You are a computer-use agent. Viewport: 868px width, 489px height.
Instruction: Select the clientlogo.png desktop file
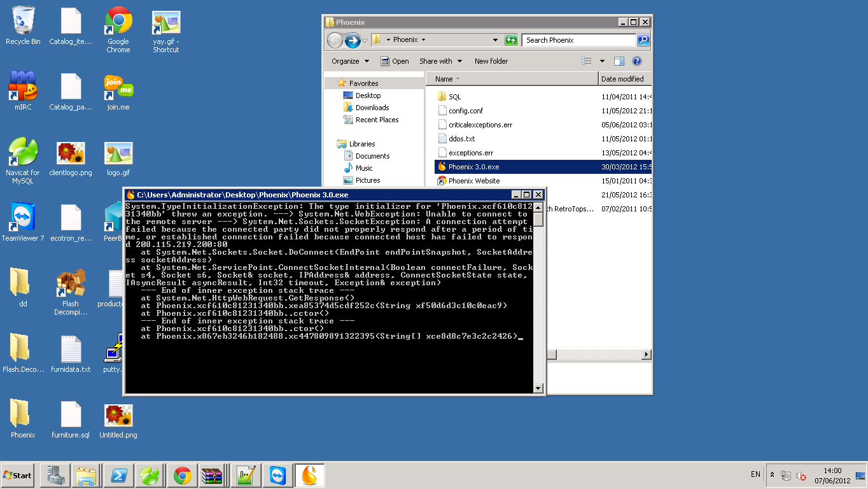71,157
